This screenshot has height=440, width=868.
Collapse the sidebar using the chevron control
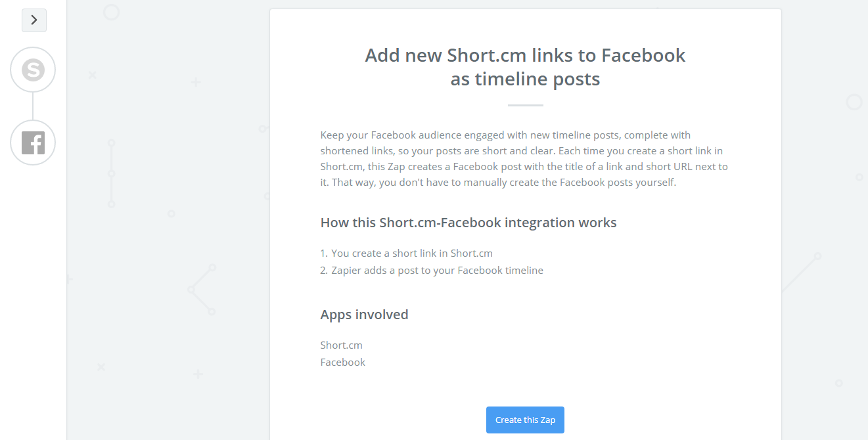[34, 20]
